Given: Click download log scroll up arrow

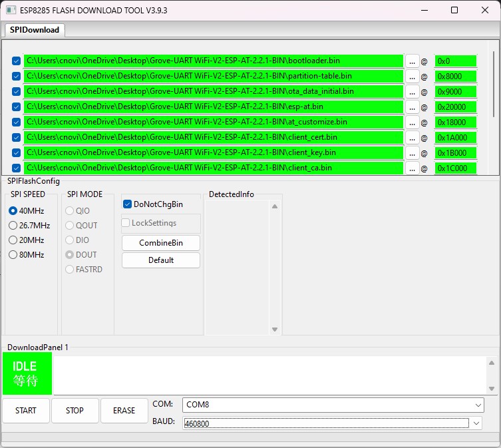Looking at the screenshot, I should [x=492, y=363].
